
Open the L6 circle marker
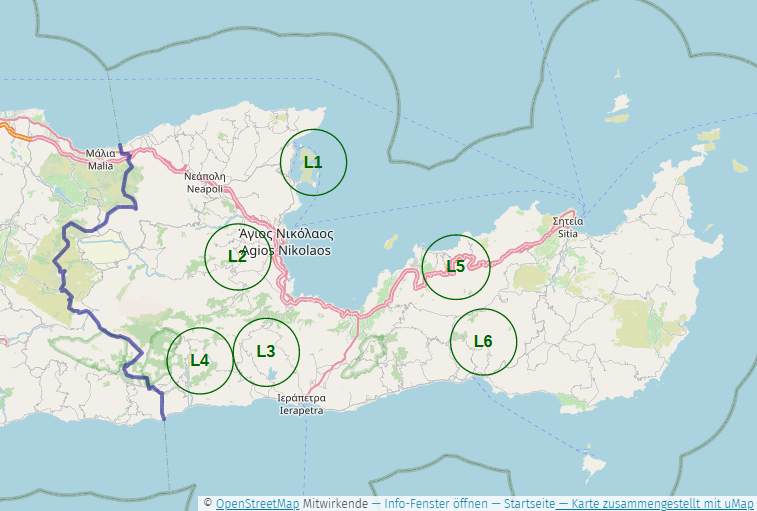(x=483, y=342)
